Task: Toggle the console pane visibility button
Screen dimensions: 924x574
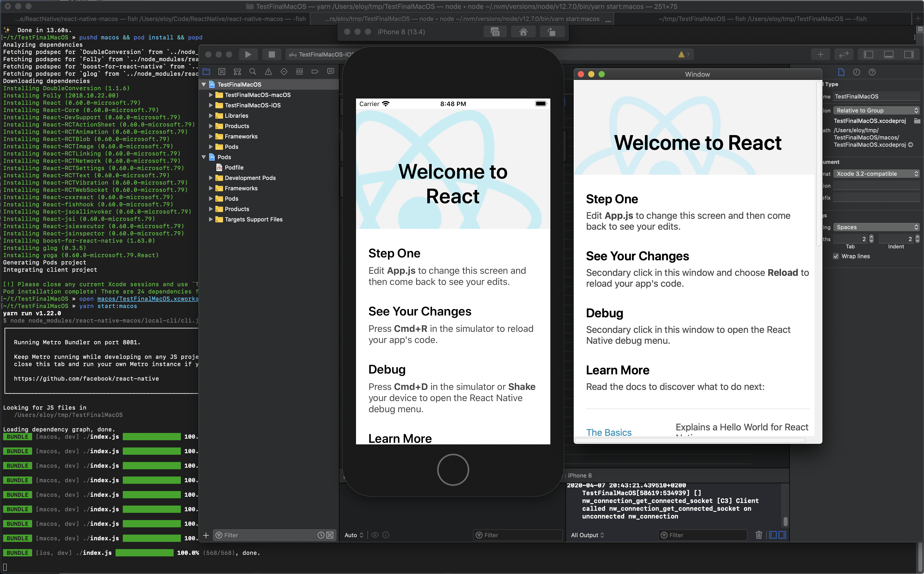Action: [x=782, y=535]
